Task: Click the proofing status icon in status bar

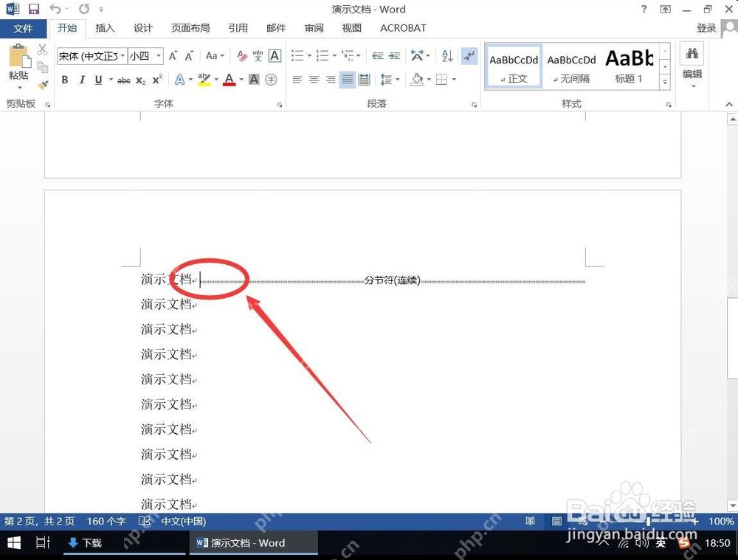Action: 145,521
